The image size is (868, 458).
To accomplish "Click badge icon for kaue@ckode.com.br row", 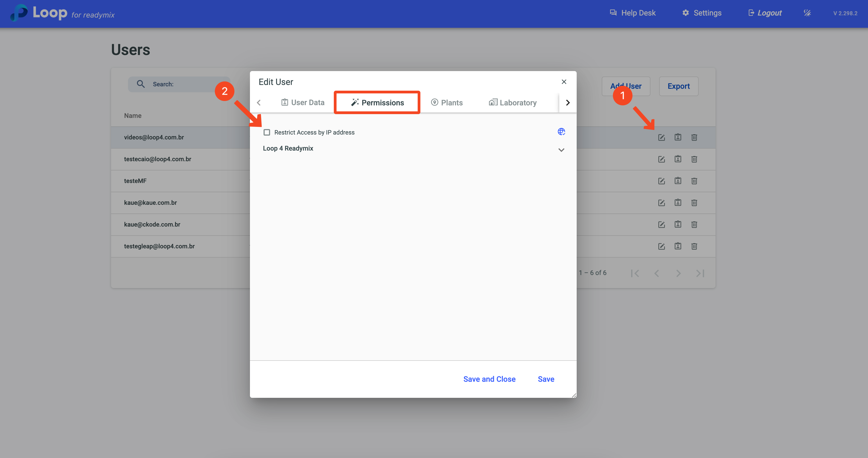I will click(x=678, y=224).
